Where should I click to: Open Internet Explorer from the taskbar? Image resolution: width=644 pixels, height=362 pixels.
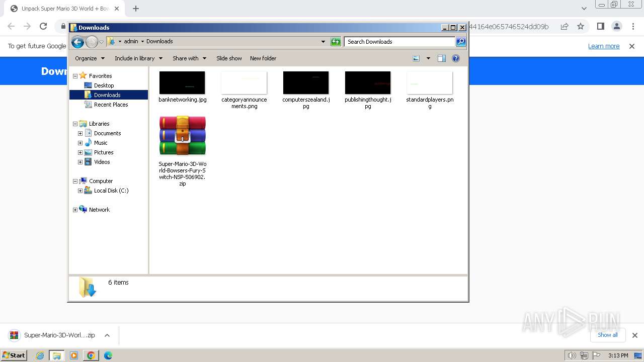pyautogui.click(x=40, y=355)
